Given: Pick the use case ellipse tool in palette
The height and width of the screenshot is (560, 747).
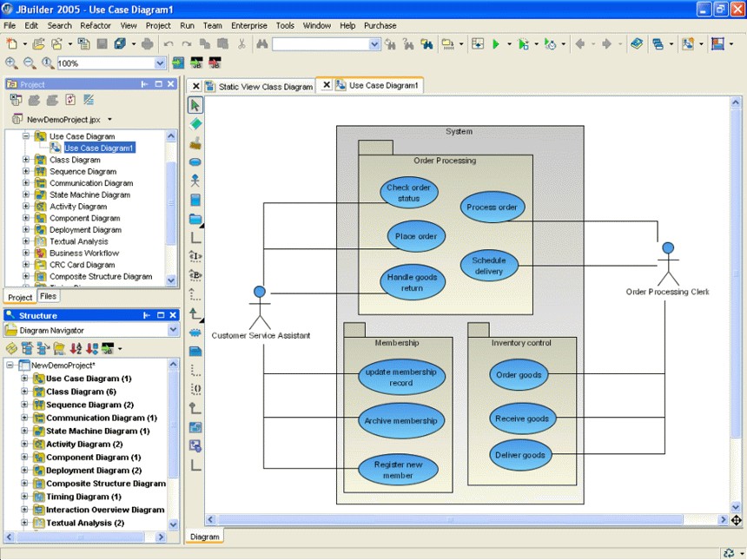Looking at the screenshot, I should (195, 161).
